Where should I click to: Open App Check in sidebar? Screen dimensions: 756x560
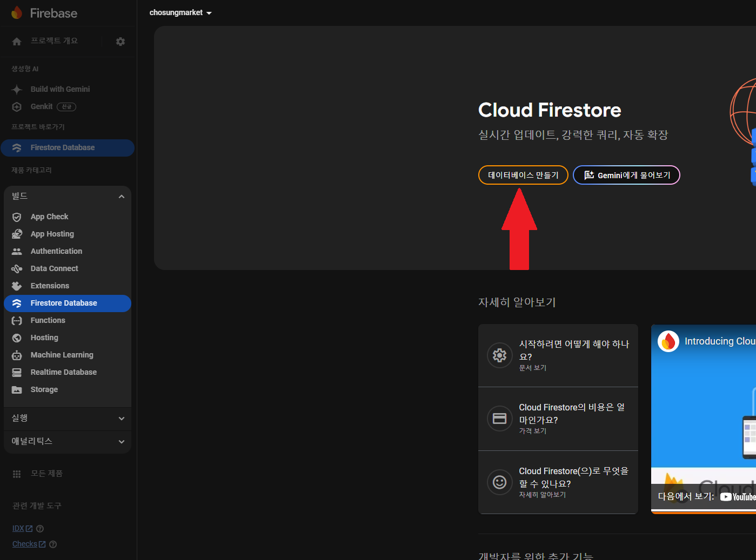(68, 217)
